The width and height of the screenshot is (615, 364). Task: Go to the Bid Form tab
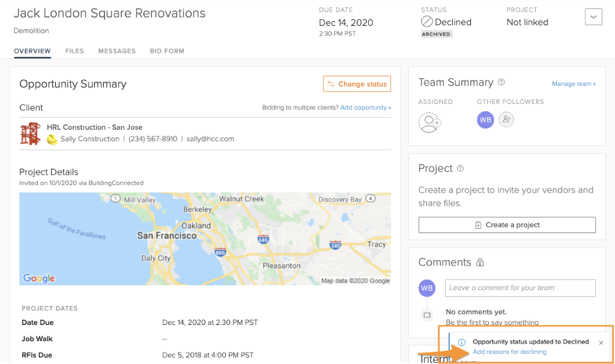(167, 51)
